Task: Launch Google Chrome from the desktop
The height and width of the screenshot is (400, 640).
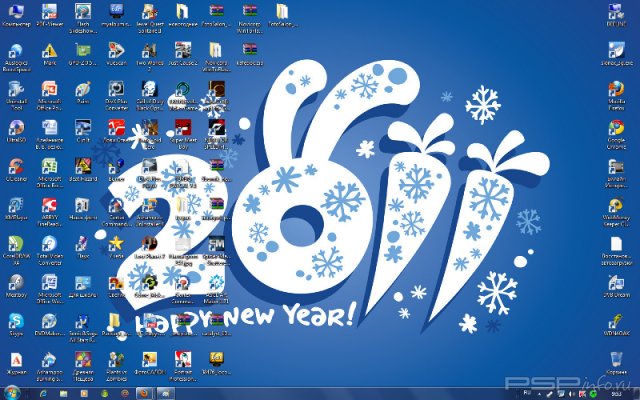Action: click(x=617, y=130)
